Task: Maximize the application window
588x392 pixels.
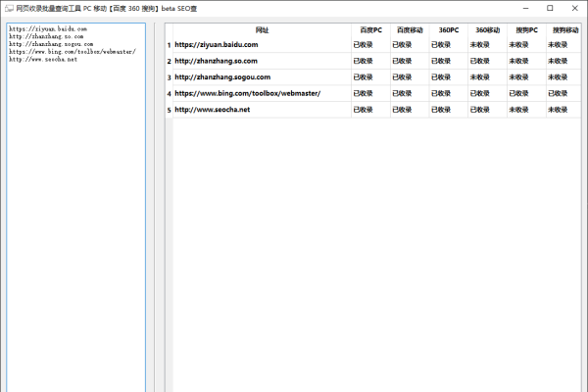Action: (x=548, y=8)
